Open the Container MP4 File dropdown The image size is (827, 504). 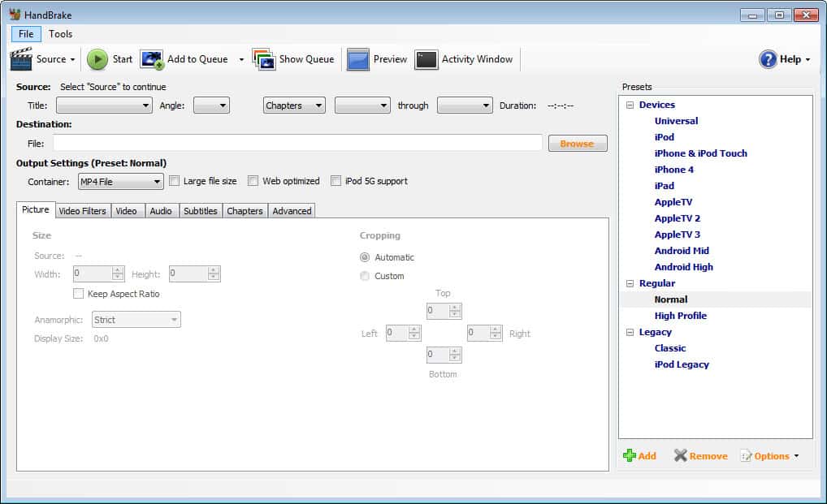[121, 182]
